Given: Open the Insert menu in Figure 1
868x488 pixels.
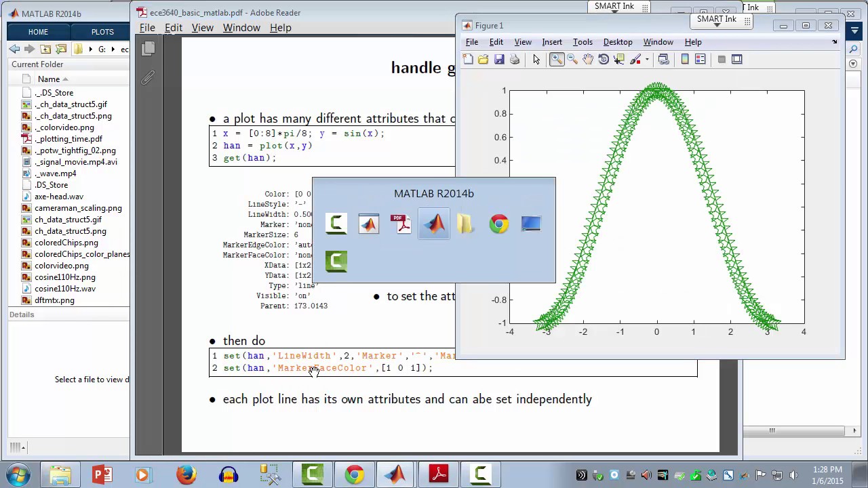Looking at the screenshot, I should tap(552, 42).
